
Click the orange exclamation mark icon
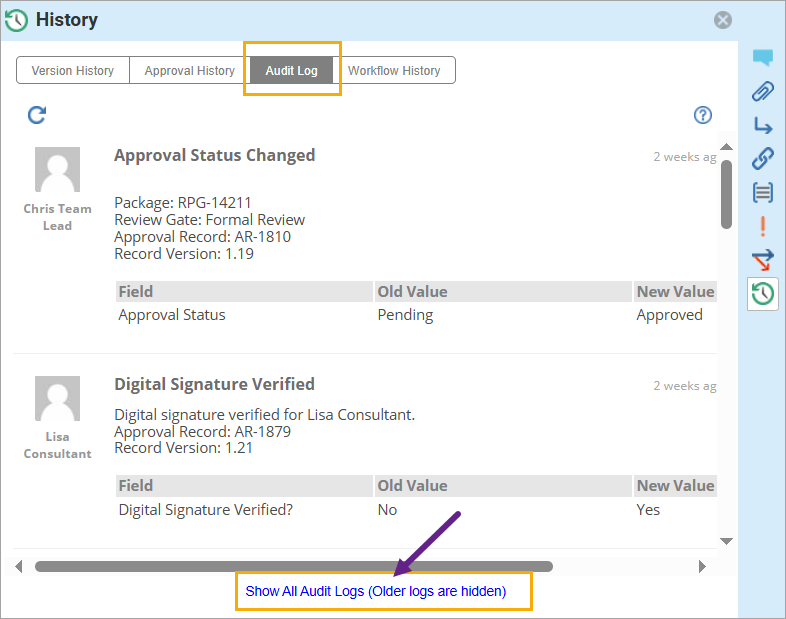(763, 226)
